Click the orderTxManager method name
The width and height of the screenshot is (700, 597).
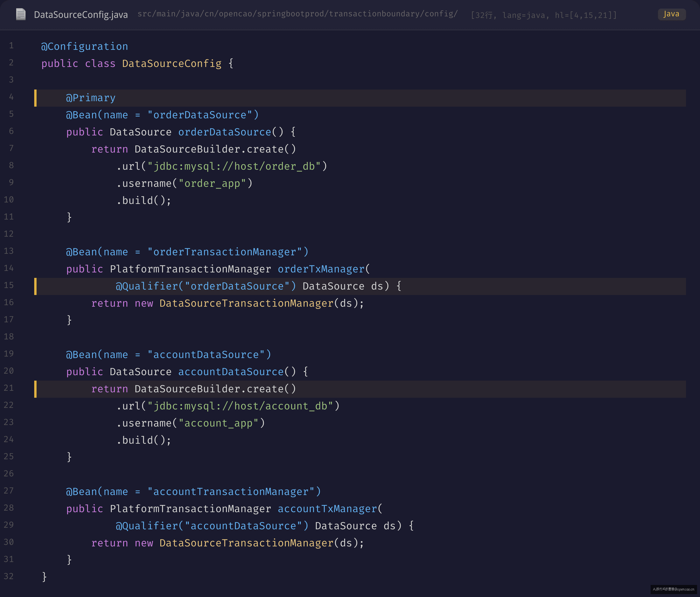click(x=321, y=269)
